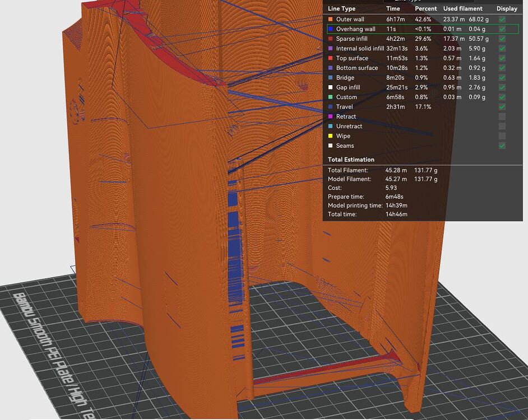This screenshot has width=528, height=420.
Task: Click the Internal solid infill purple swatch
Action: [x=330, y=49]
